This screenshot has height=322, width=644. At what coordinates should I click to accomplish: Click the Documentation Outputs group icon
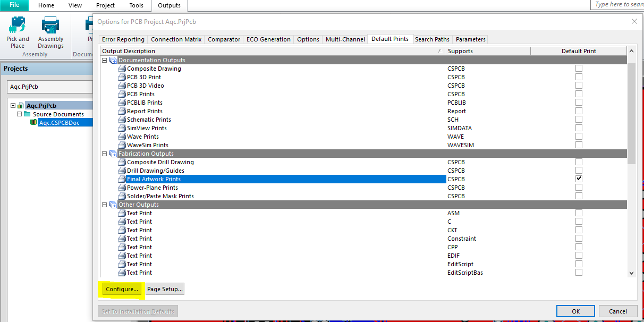click(113, 60)
